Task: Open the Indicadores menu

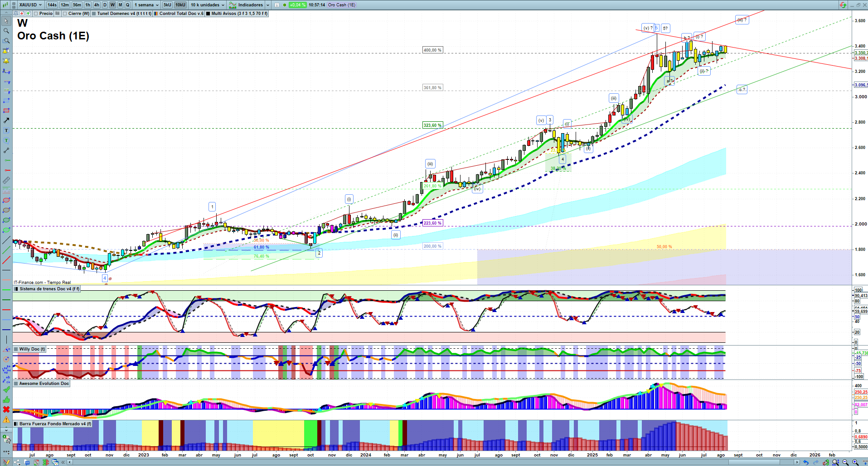Action: (249, 5)
